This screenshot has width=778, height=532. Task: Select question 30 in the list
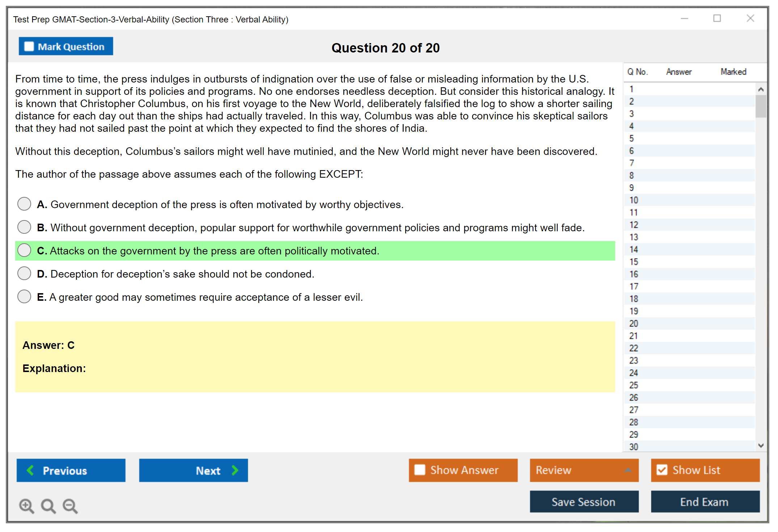[690, 446]
